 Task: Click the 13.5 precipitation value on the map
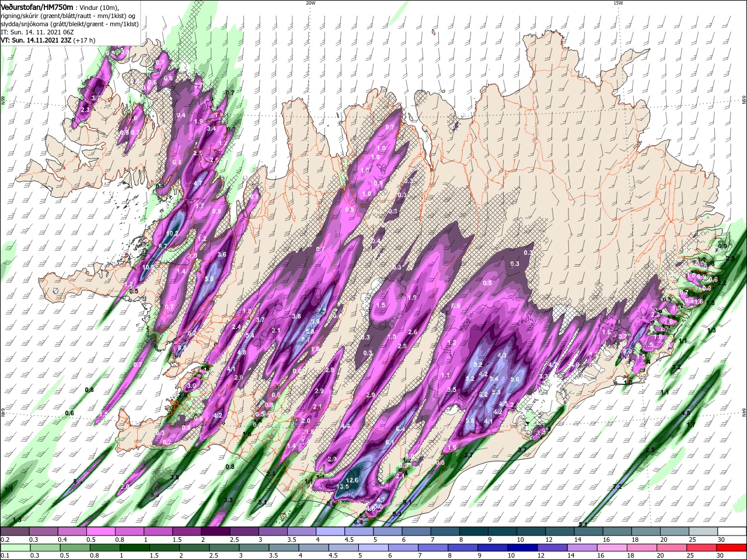point(343,487)
